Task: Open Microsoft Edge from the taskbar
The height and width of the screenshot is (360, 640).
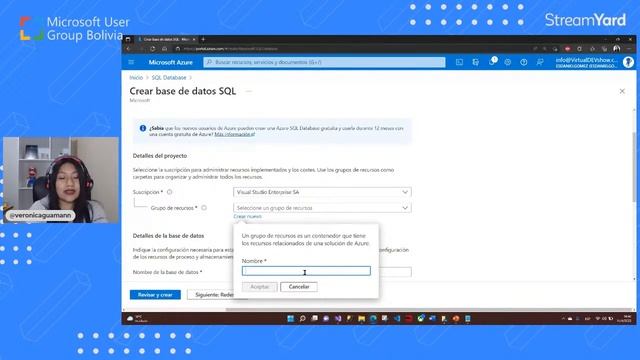Action: tap(373, 318)
